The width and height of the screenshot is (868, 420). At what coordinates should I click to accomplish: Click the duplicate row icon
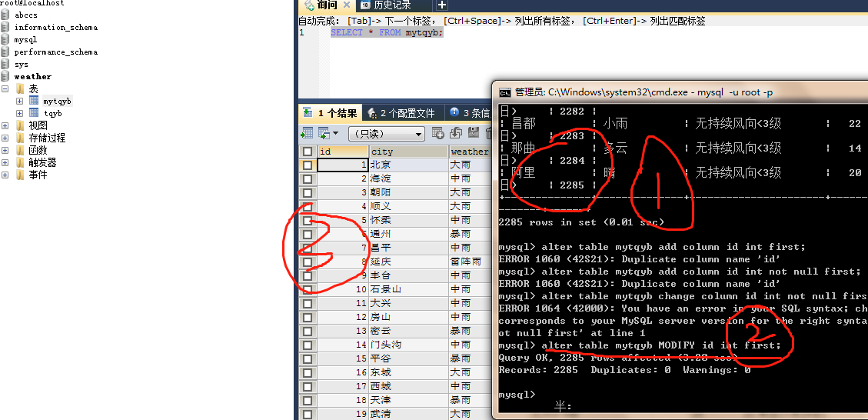[x=456, y=133]
